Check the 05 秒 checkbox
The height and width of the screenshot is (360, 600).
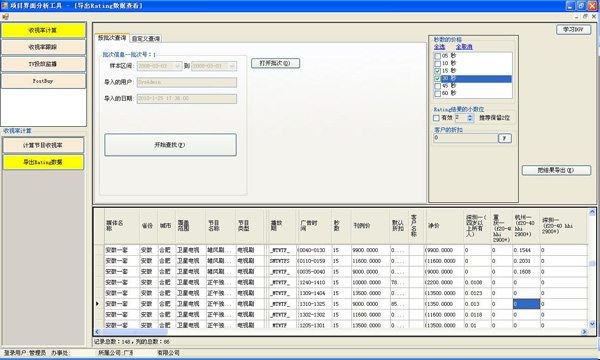(x=437, y=56)
